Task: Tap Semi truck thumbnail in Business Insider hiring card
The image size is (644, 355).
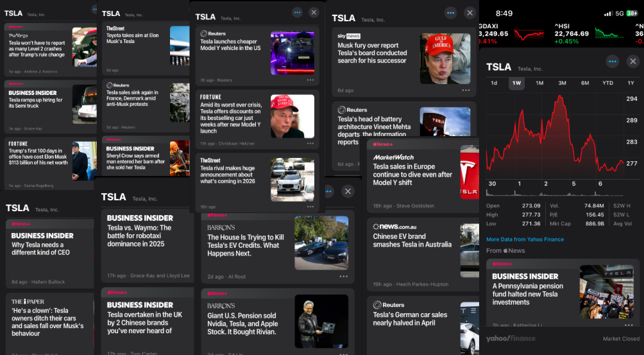Action: click(85, 105)
